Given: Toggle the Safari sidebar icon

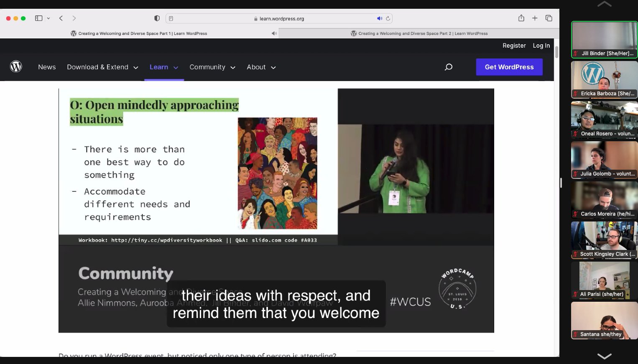Looking at the screenshot, I should point(38,18).
